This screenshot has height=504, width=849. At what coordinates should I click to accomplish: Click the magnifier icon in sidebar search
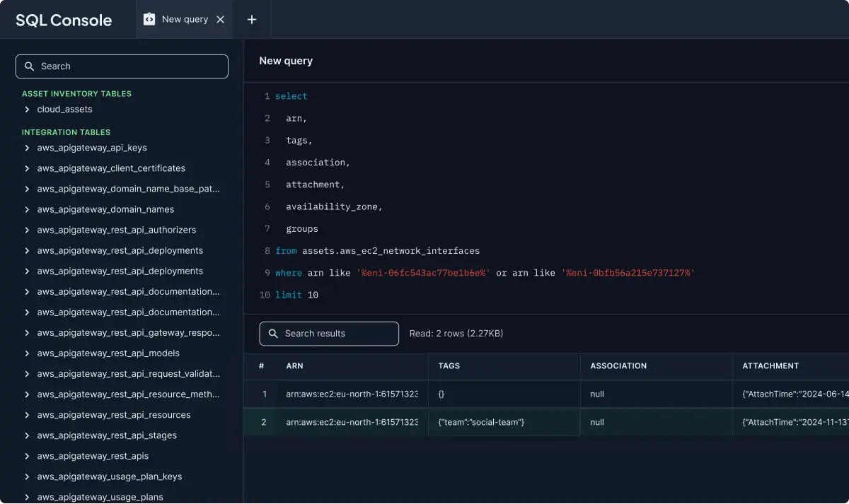30,66
